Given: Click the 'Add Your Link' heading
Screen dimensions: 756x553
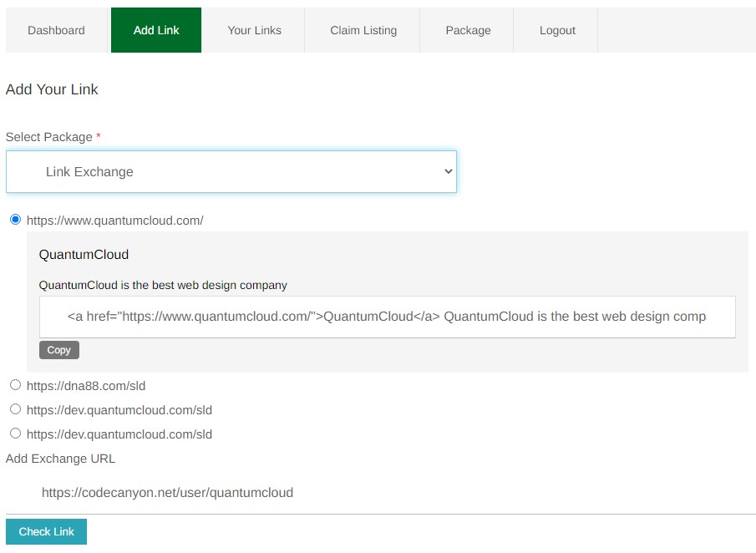Looking at the screenshot, I should pyautogui.click(x=52, y=89).
